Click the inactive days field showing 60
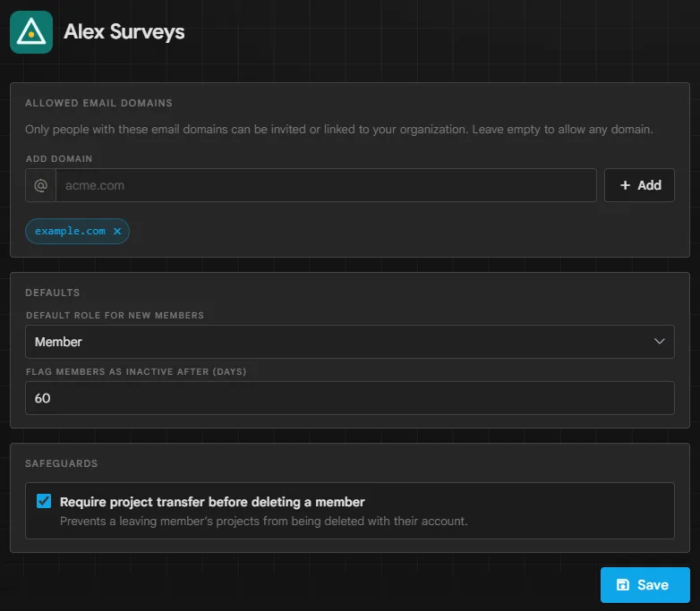The image size is (700, 611). [350, 398]
